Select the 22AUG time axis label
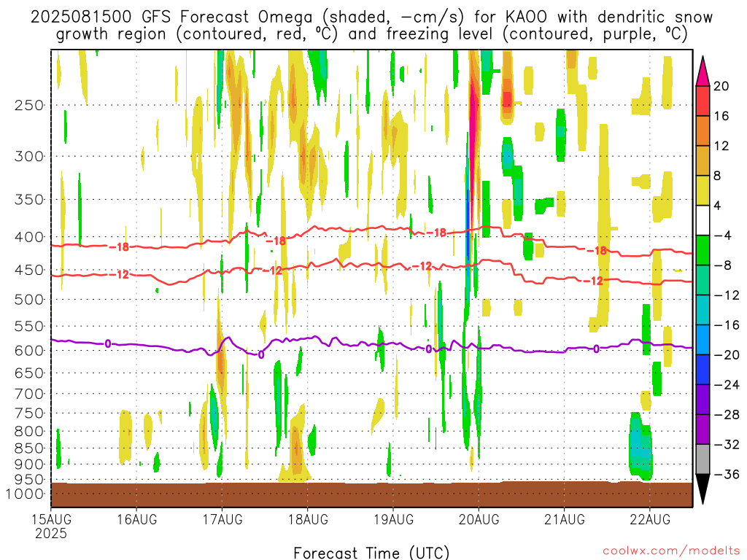Screen dimensions: 747x560 (x=650, y=519)
